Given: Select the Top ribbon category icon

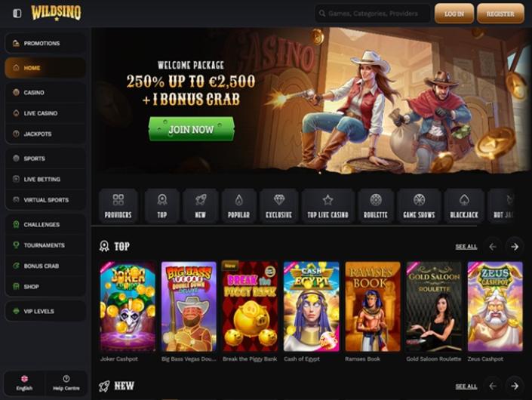Looking at the screenshot, I should click(x=161, y=206).
